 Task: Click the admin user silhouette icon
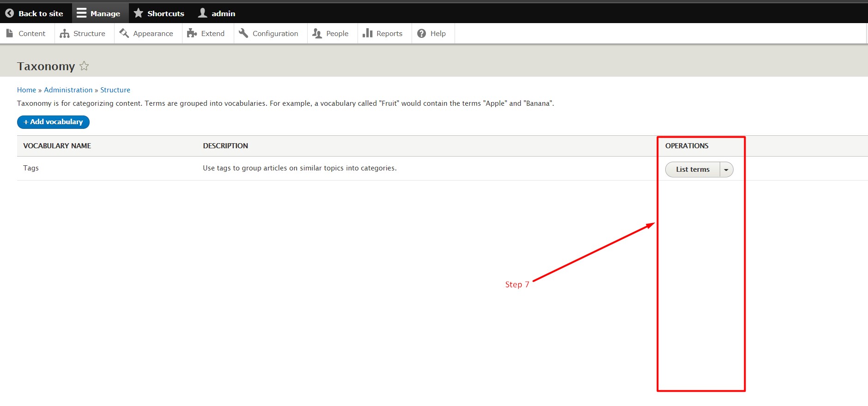click(x=202, y=13)
